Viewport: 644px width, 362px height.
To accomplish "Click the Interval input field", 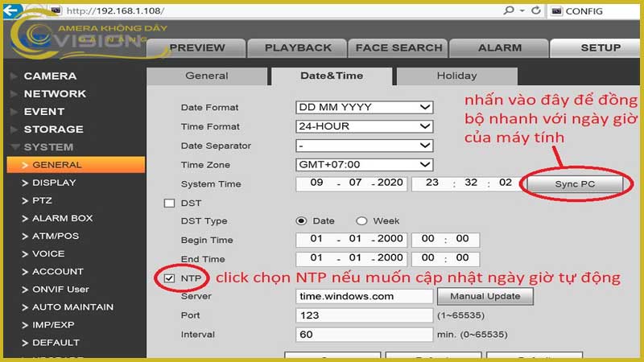I will point(365,334).
